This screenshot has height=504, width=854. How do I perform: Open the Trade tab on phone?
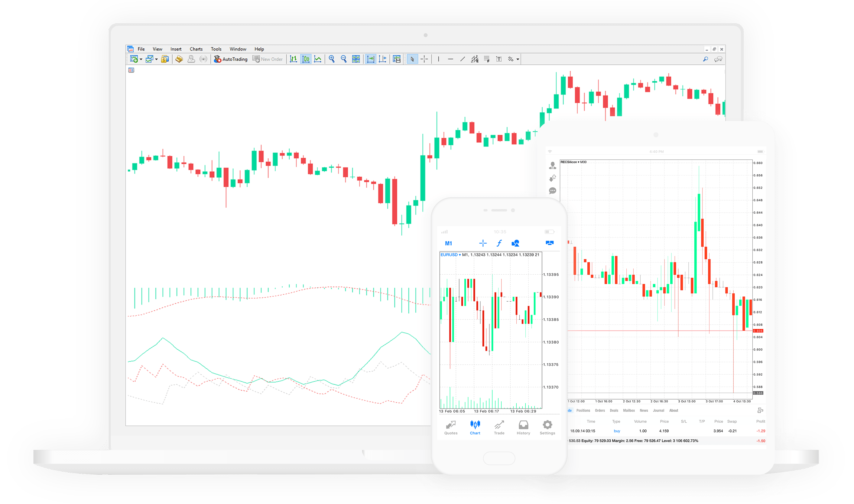pos(499,428)
